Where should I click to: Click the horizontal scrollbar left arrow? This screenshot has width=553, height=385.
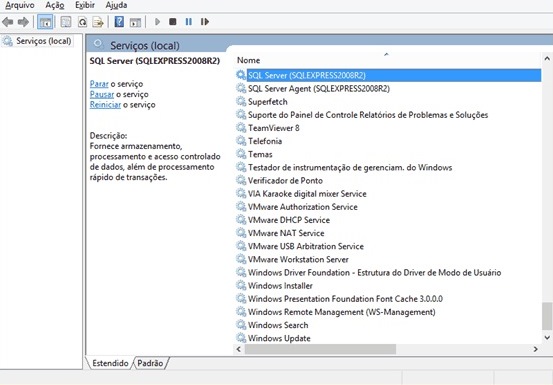[x=239, y=349]
